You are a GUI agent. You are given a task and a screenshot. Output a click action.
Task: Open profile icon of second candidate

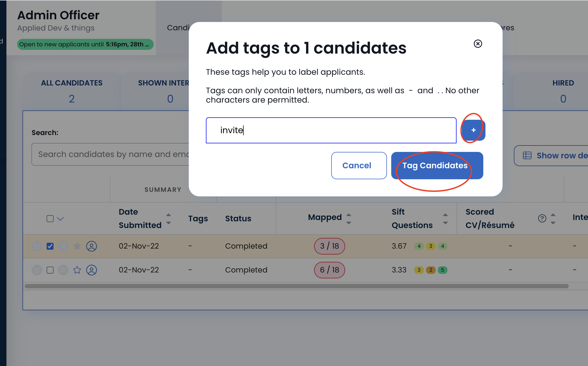92,270
